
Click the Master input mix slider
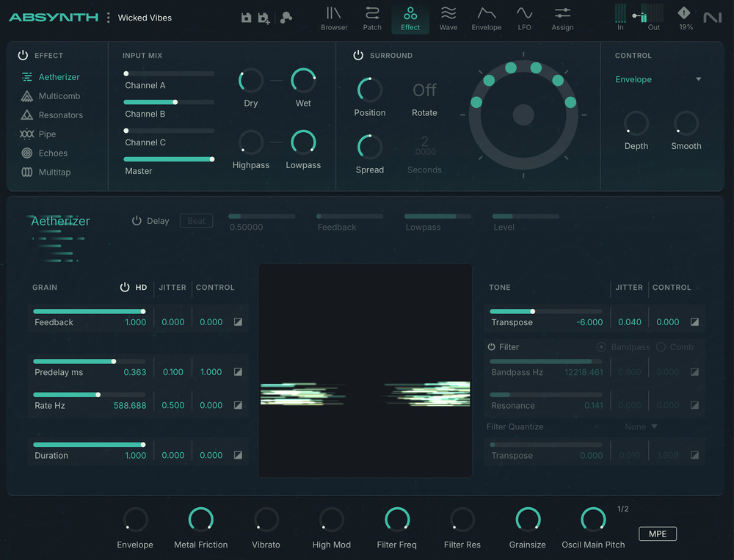[169, 159]
